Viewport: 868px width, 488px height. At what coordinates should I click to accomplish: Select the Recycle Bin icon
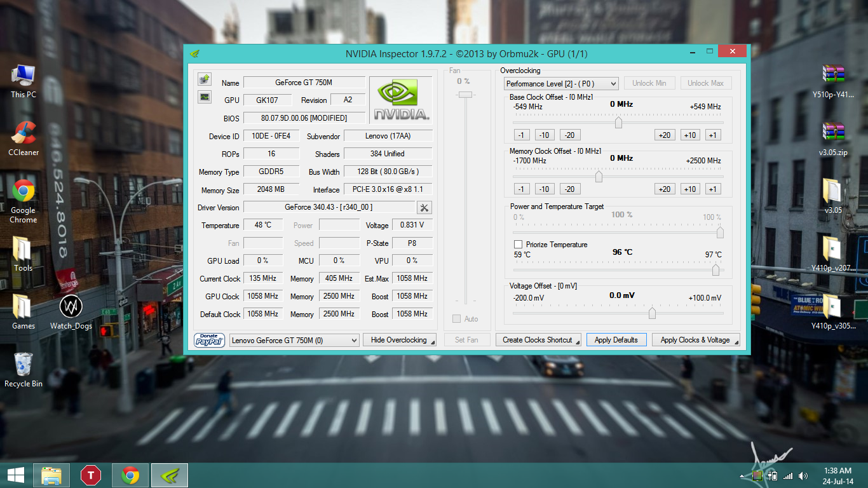[x=24, y=370]
